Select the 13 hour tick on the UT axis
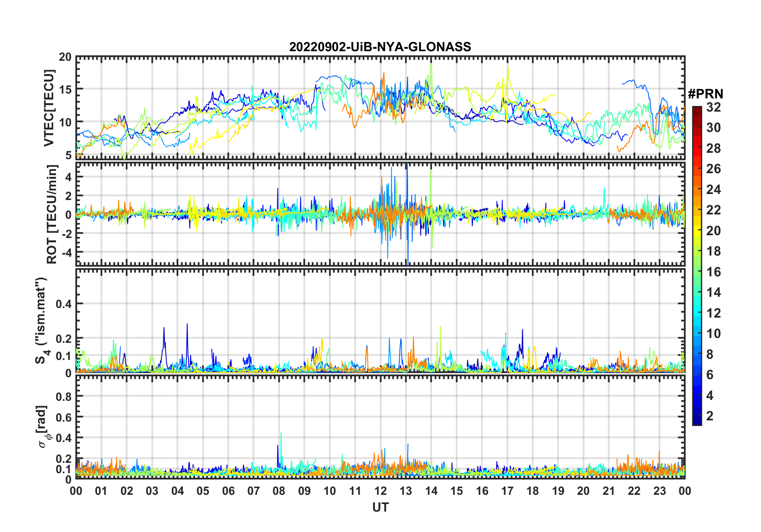This screenshot has width=761, height=532. click(406, 491)
